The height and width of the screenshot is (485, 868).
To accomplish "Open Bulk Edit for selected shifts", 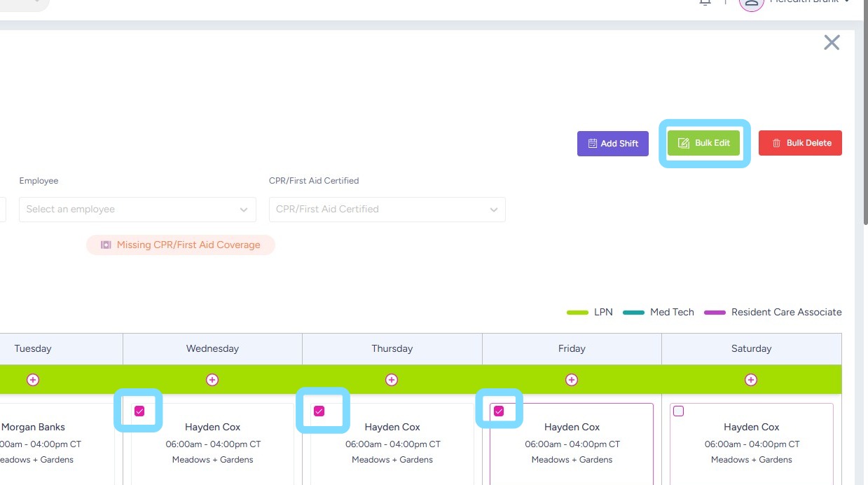I will pos(703,143).
